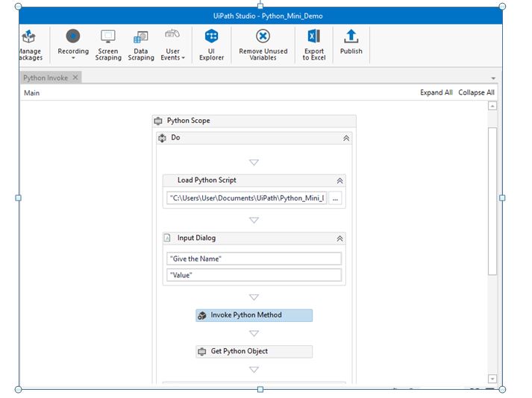Export workflow to Excel
Viewport: 532px width, 398px height.
point(314,45)
